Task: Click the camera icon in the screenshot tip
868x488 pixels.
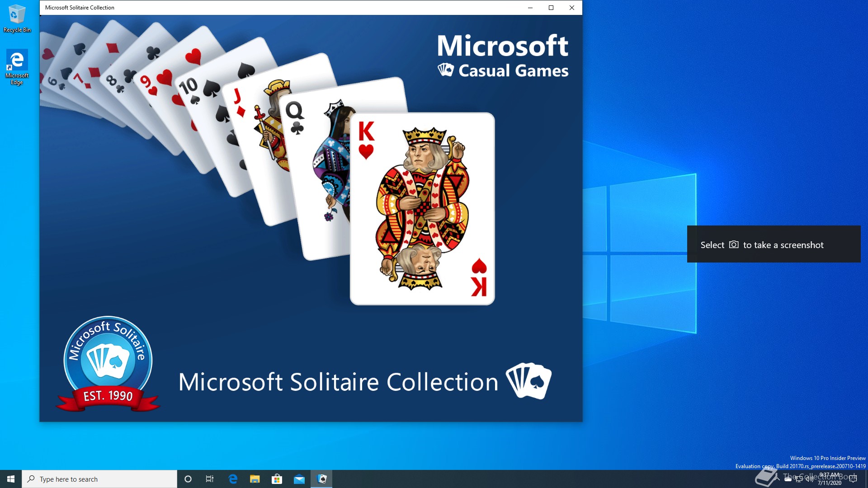Action: (734, 244)
